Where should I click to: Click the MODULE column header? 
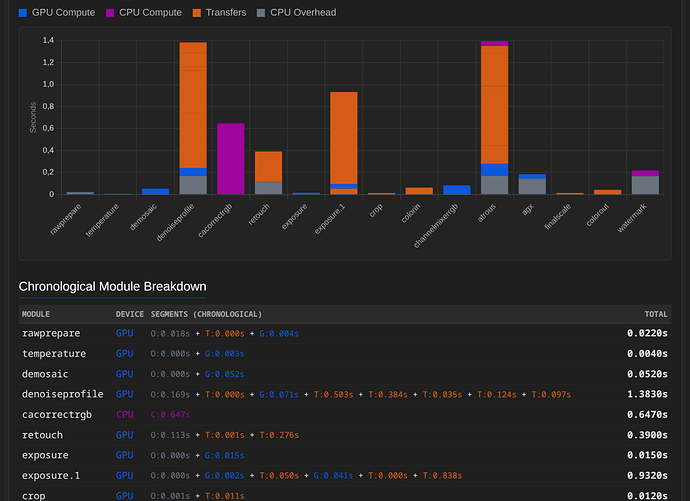point(36,314)
